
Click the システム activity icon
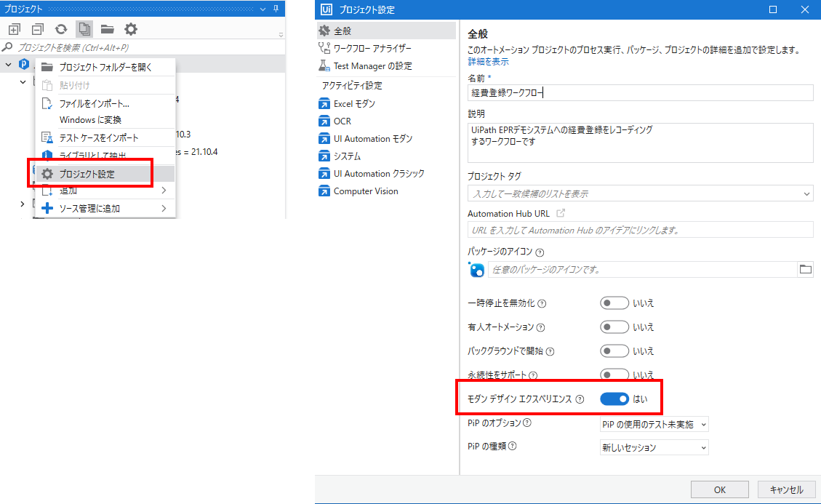coord(324,156)
